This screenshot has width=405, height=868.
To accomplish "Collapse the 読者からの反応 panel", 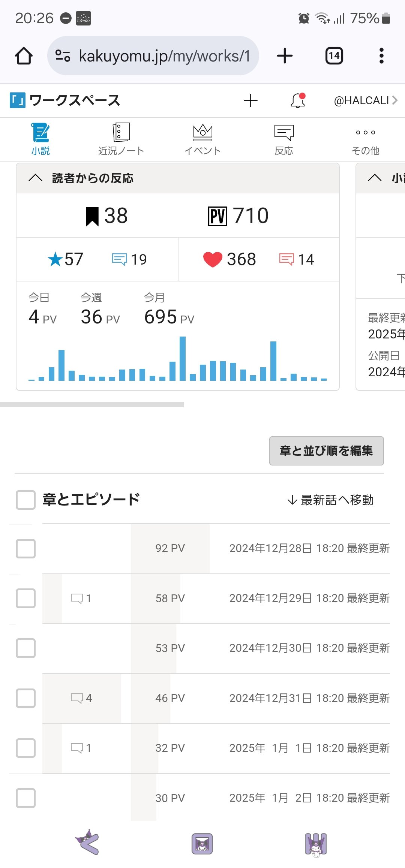I will tap(35, 178).
